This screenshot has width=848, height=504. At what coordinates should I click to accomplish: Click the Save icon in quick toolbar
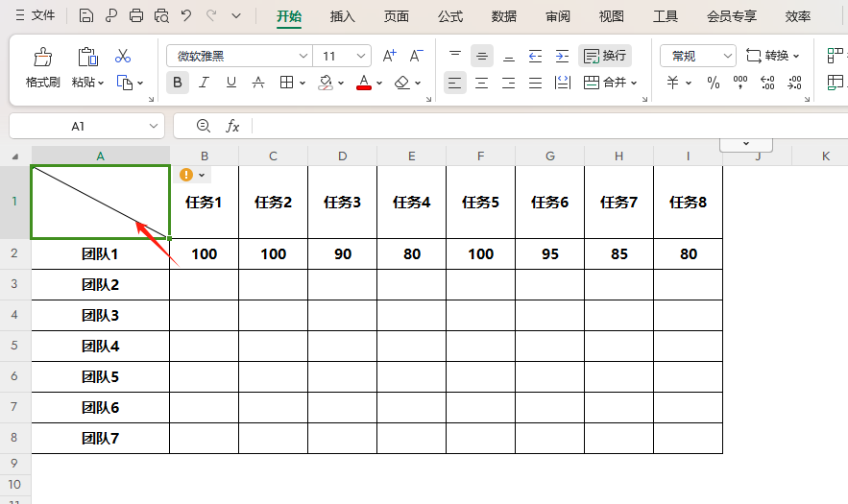[x=85, y=15]
